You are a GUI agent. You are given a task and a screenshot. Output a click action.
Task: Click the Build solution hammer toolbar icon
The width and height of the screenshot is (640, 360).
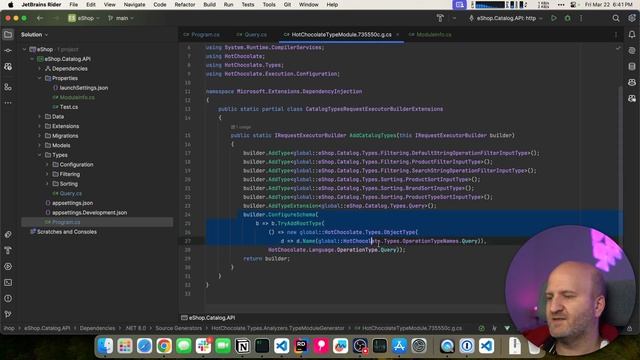pyautogui.click(x=440, y=18)
